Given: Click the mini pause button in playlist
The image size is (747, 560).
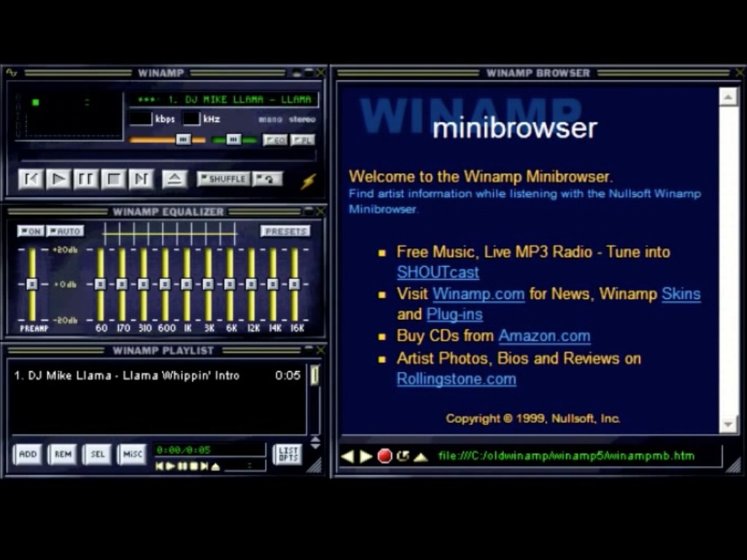Looking at the screenshot, I should point(182,467).
